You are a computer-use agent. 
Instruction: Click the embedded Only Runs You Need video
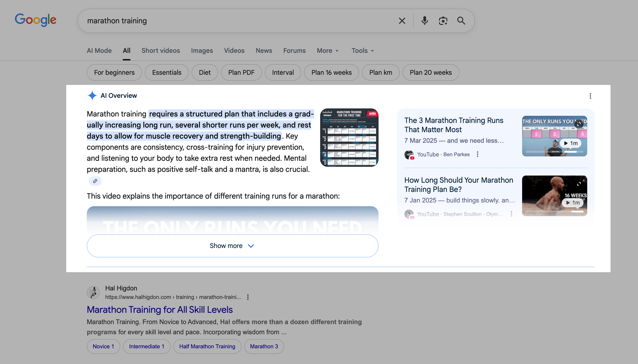[232, 220]
